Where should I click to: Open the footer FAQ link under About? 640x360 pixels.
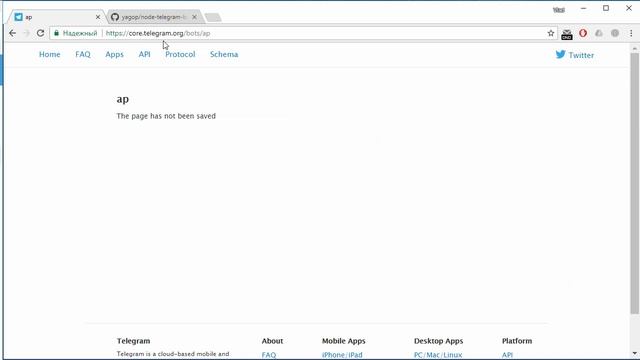click(269, 355)
